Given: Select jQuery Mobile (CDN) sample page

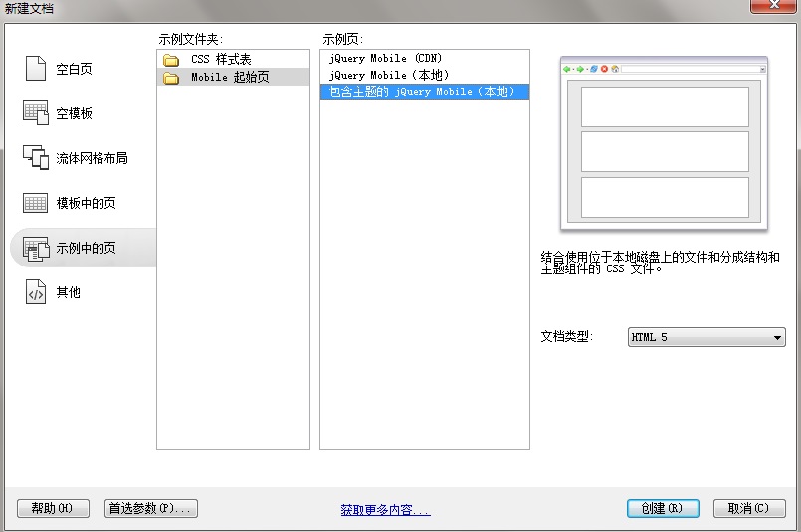Looking at the screenshot, I should coord(425,58).
